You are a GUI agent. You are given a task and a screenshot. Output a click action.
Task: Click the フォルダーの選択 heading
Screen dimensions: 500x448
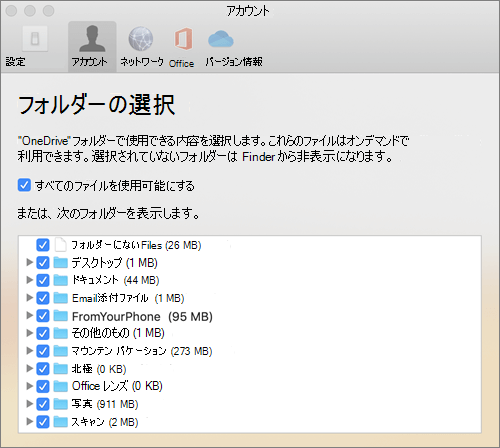click(x=97, y=105)
